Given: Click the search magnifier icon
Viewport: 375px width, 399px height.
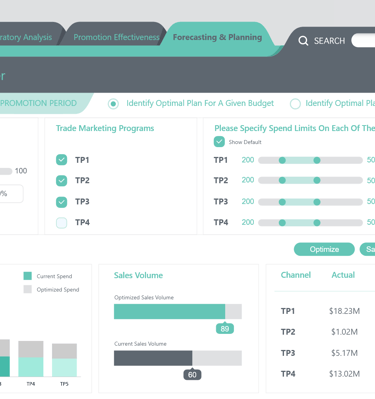Looking at the screenshot, I should pyautogui.click(x=303, y=41).
